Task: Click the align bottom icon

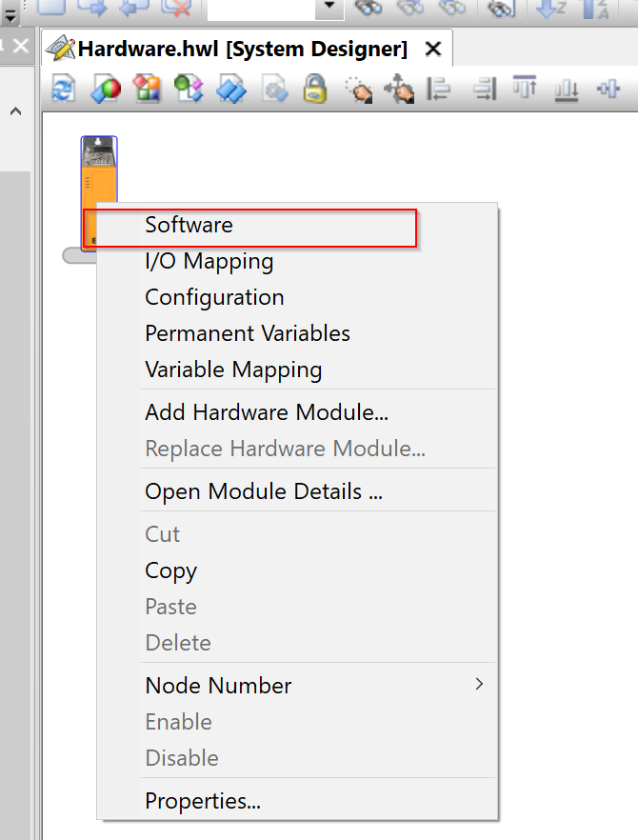Action: click(567, 90)
